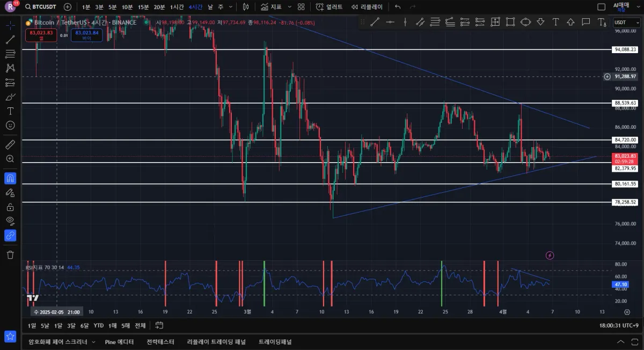Open BTCUSDT symbol search
The height and width of the screenshot is (350, 644).
pyautogui.click(x=41, y=7)
